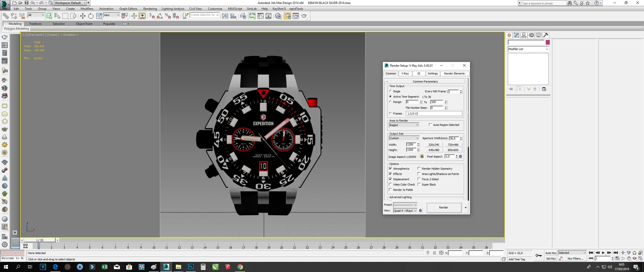Click the Frames list input field
This screenshot has width=644, height=272.
tap(434, 114)
